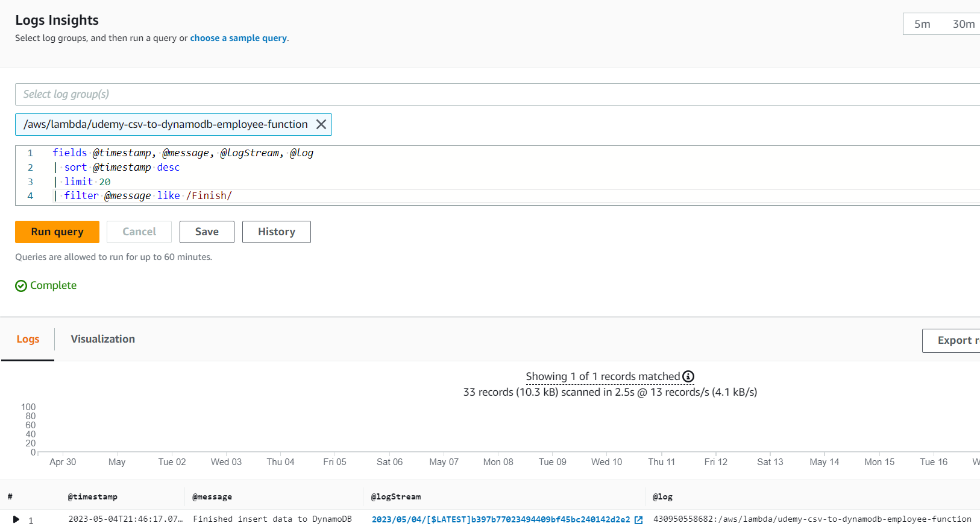980x529 pixels.
Task: Select the Logs tab
Action: pyautogui.click(x=28, y=339)
